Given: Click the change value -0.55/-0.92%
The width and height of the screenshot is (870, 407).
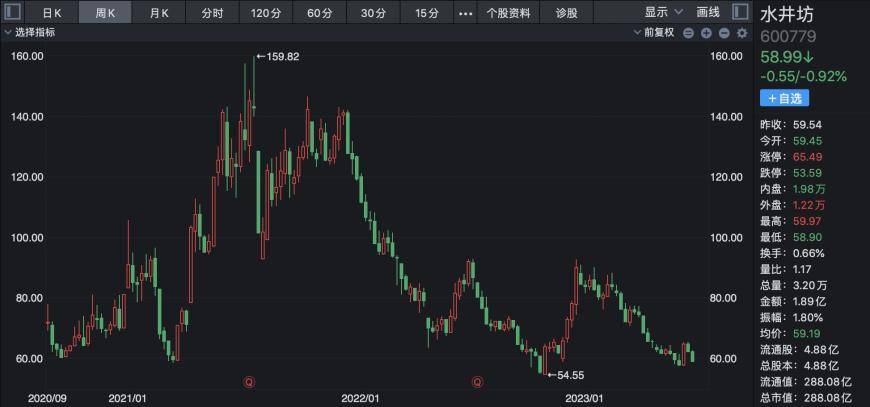Looking at the screenshot, I should click(x=803, y=76).
